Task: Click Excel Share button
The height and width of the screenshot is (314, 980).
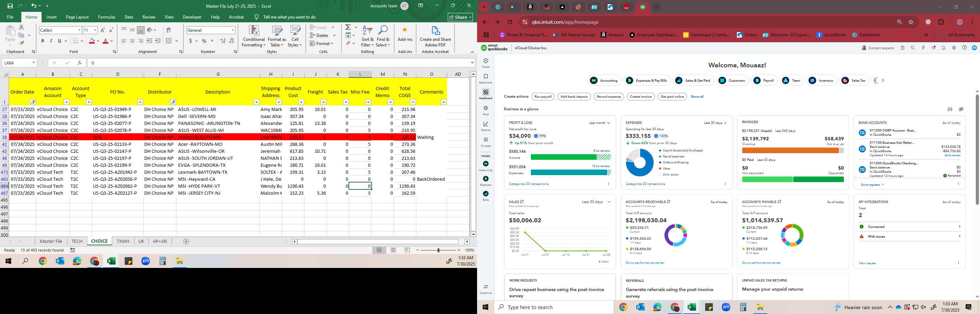Action: (x=460, y=17)
